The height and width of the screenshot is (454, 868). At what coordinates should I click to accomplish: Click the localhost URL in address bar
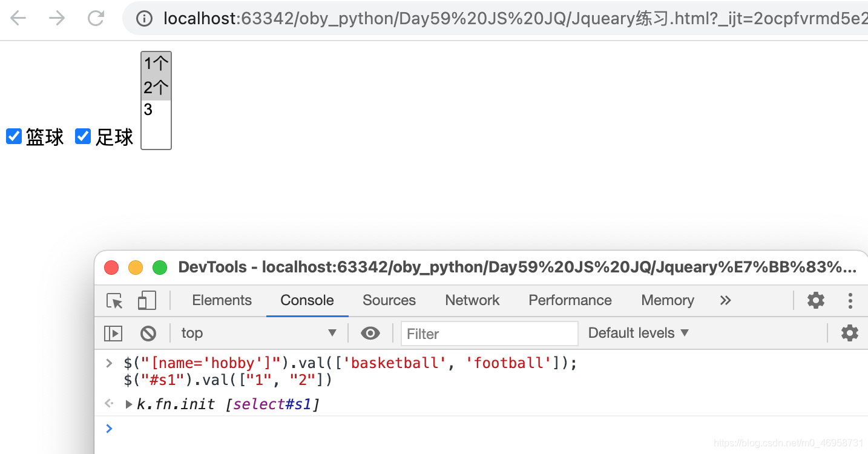(515, 19)
